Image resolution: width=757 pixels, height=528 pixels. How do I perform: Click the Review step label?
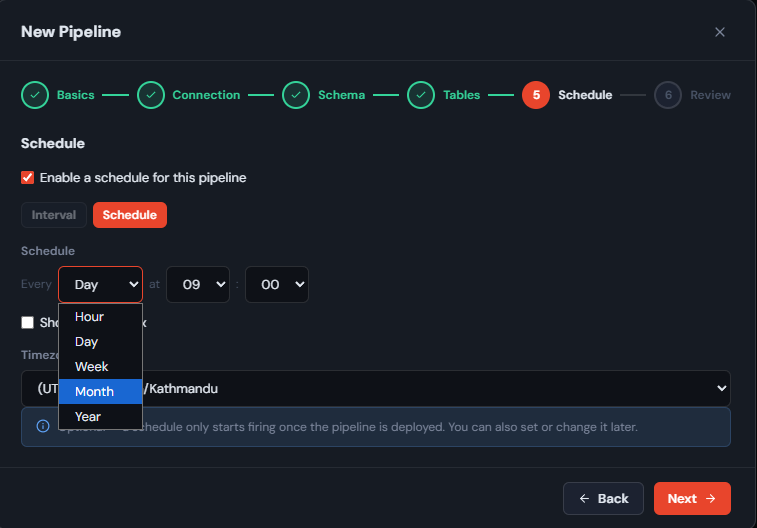point(710,95)
